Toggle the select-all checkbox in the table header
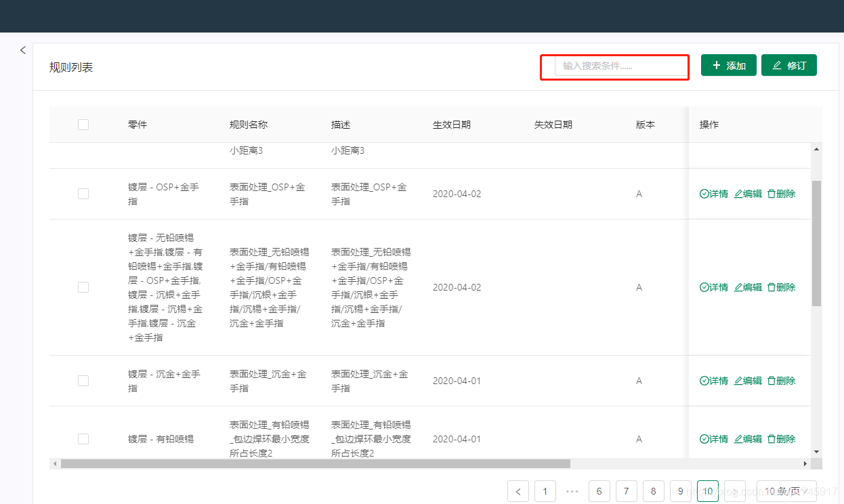844x504 pixels. (83, 124)
